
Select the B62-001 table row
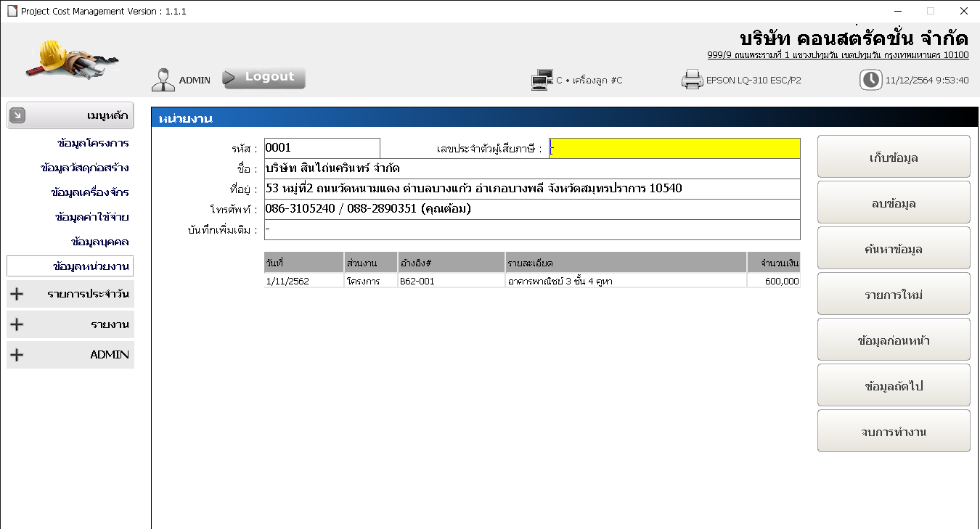(531, 281)
